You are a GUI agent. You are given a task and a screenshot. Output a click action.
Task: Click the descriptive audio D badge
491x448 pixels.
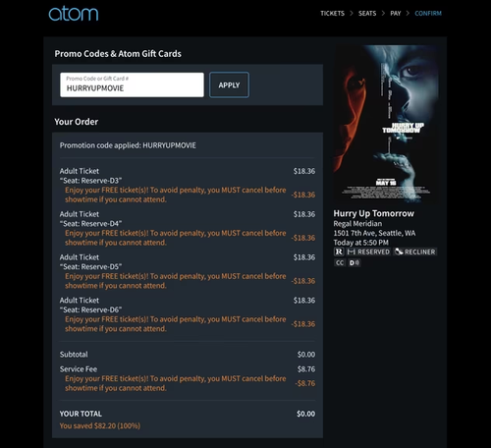355,262
